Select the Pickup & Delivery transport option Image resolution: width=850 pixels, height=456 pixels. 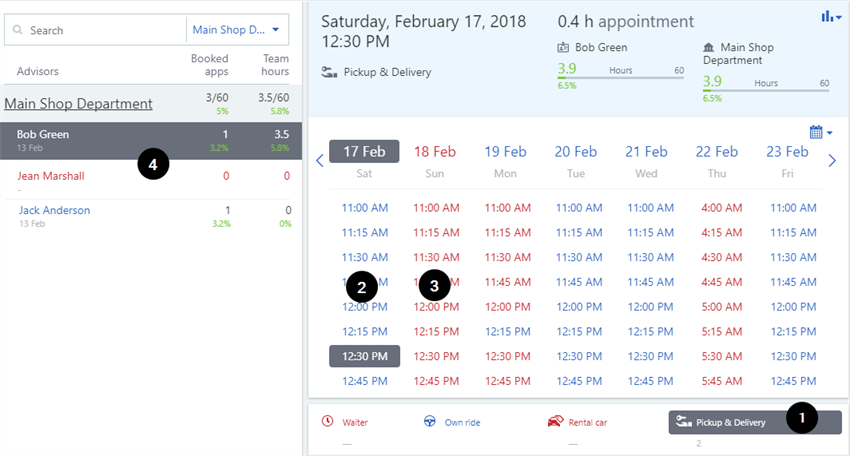754,422
